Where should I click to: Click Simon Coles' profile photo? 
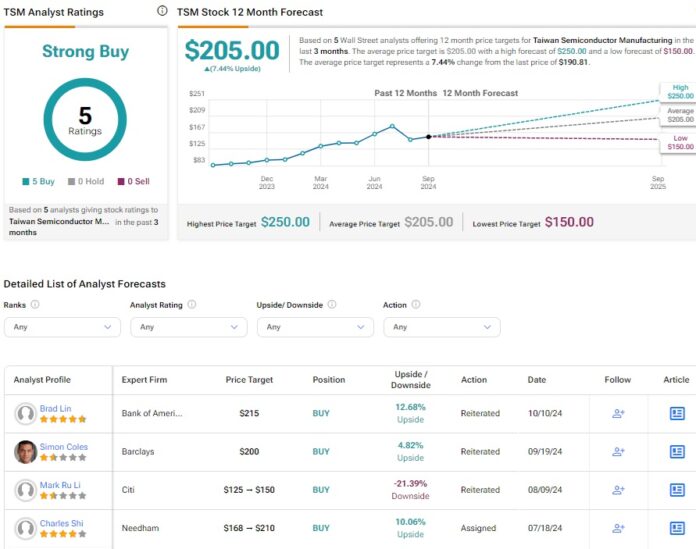click(25, 452)
